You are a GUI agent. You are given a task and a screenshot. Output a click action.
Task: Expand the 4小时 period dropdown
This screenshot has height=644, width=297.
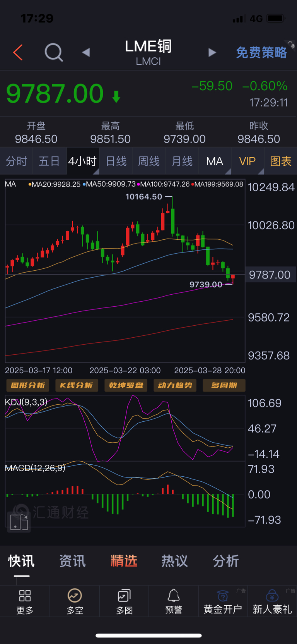point(82,161)
